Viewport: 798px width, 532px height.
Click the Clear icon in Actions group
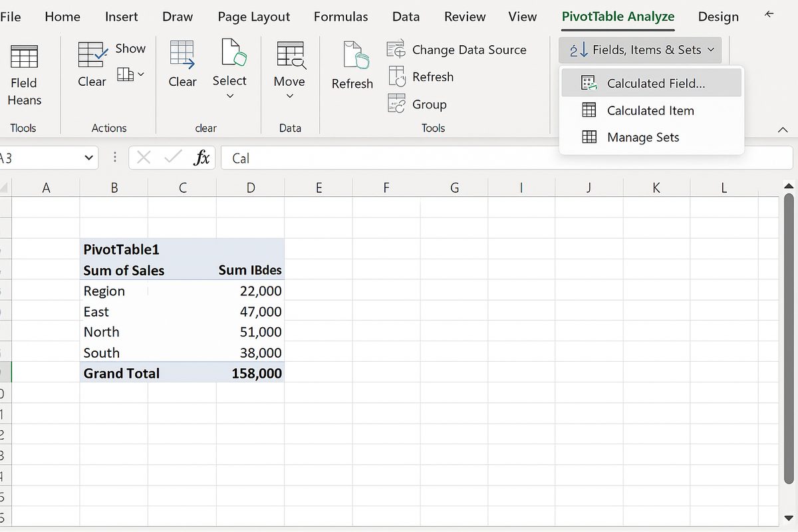pos(92,53)
